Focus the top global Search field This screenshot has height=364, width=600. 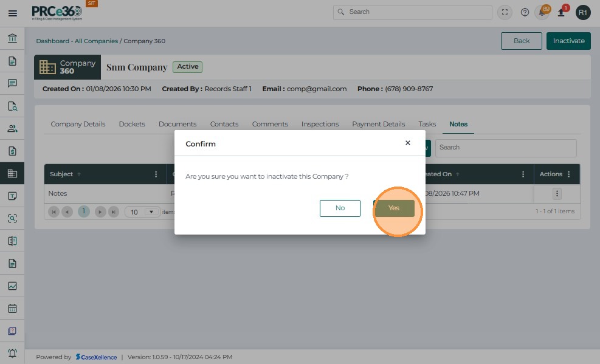pyautogui.click(x=413, y=12)
